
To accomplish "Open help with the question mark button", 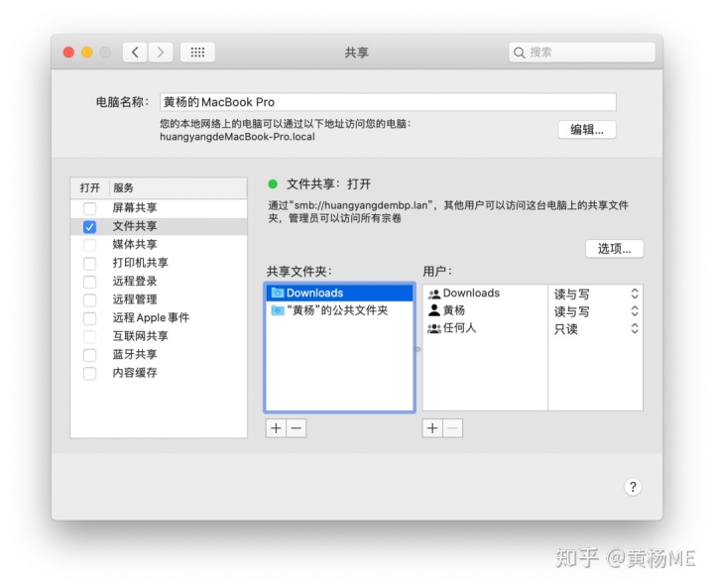I will pyautogui.click(x=633, y=487).
